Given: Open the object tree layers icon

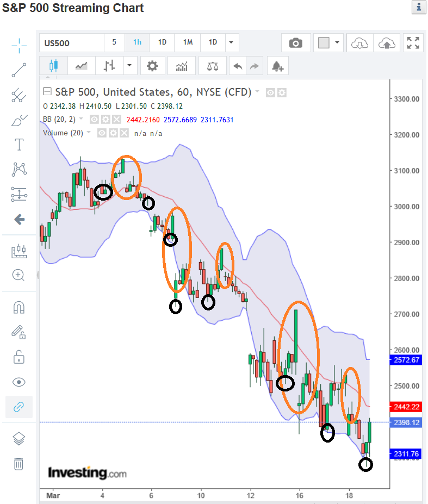Looking at the screenshot, I should click(19, 438).
